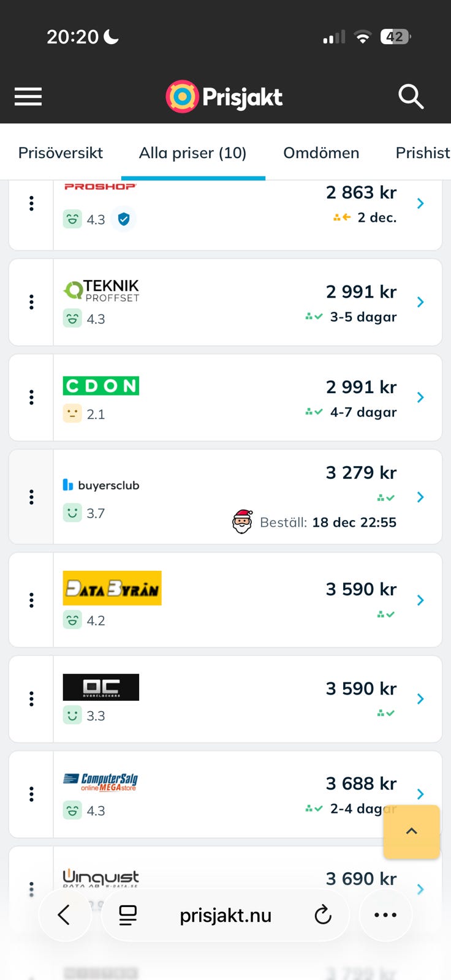This screenshot has height=980, width=451.
Task: Open Teknikproffset 2 991 kr price
Action: pyautogui.click(x=361, y=292)
